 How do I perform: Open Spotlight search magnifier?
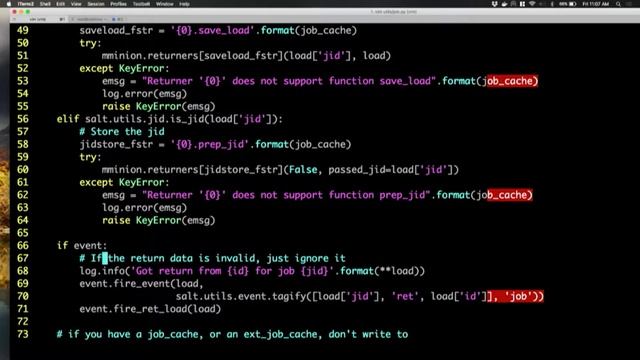tap(618, 4)
